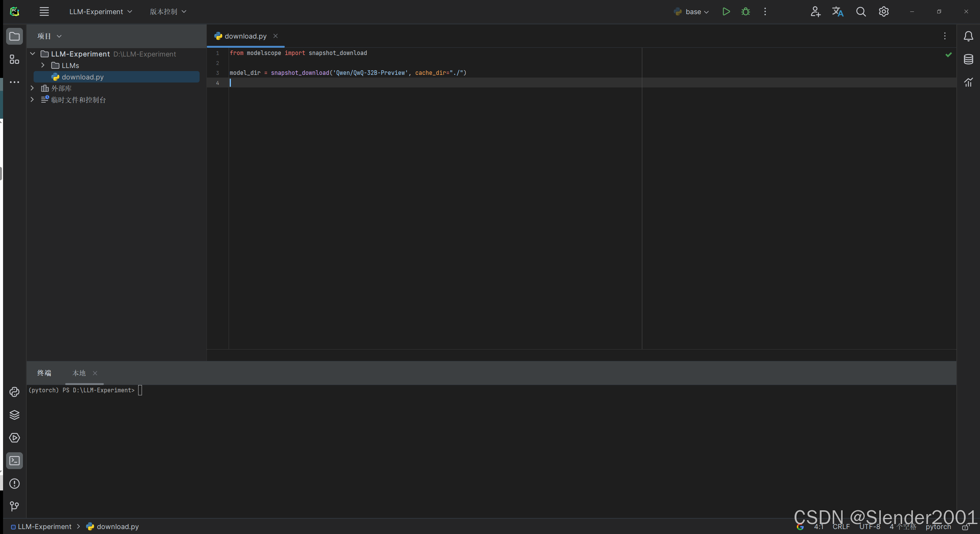The width and height of the screenshot is (980, 534).
Task: Open the Structure tool window
Action: [x=15, y=59]
